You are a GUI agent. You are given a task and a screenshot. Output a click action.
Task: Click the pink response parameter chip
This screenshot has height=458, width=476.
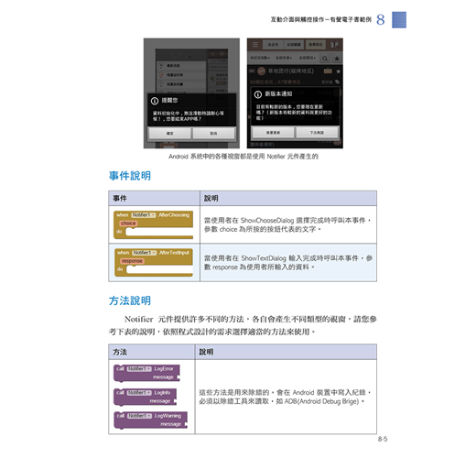pyautogui.click(x=132, y=261)
